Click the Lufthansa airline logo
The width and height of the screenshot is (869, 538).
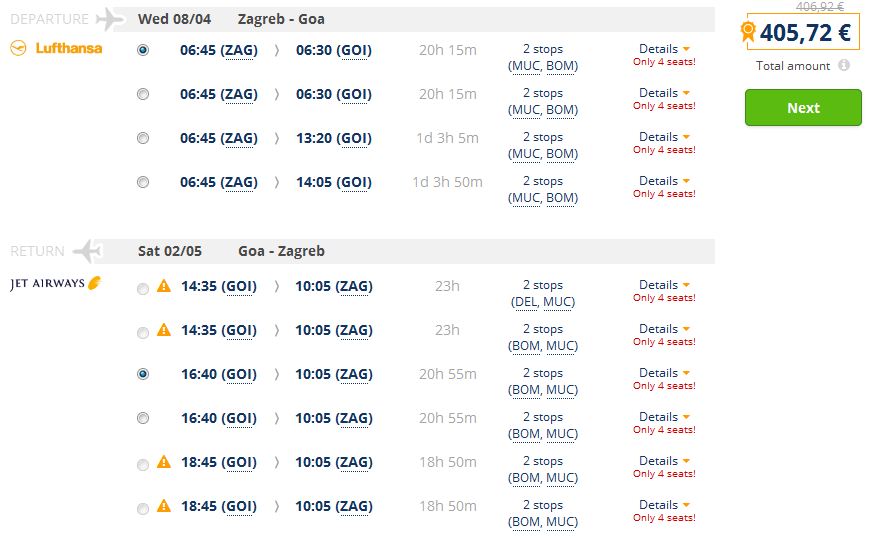click(x=56, y=48)
